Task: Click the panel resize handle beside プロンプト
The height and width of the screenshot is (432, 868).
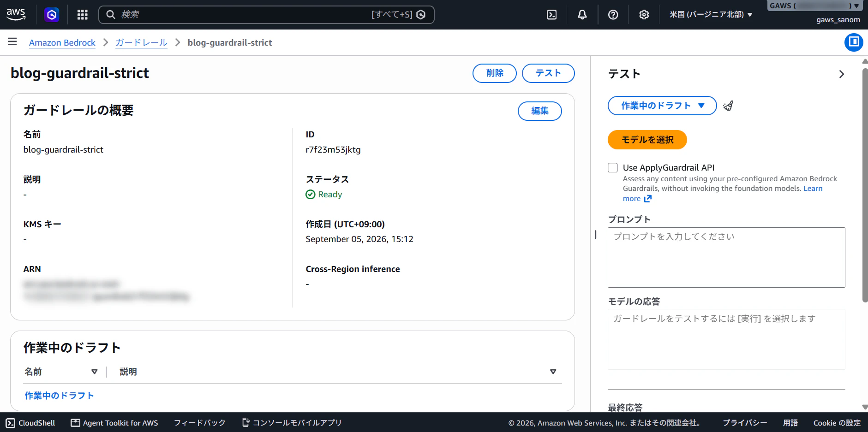Action: (596, 235)
